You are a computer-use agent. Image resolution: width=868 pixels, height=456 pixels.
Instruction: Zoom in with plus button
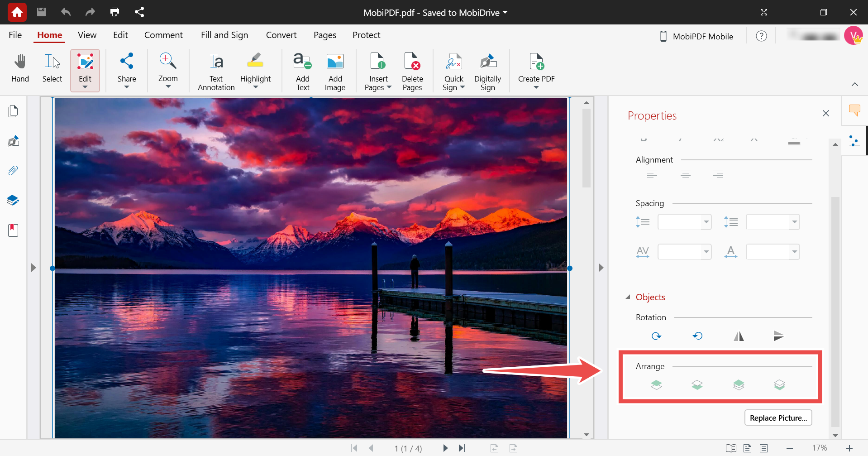click(849, 448)
